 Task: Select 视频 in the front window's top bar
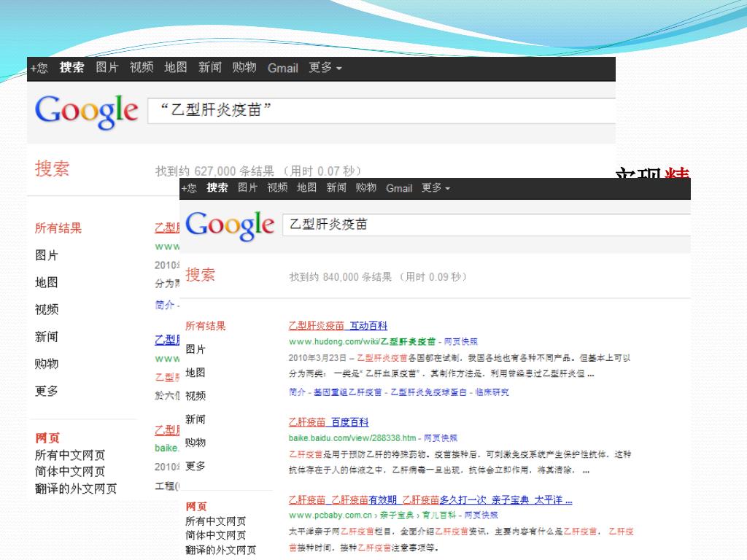tap(277, 188)
